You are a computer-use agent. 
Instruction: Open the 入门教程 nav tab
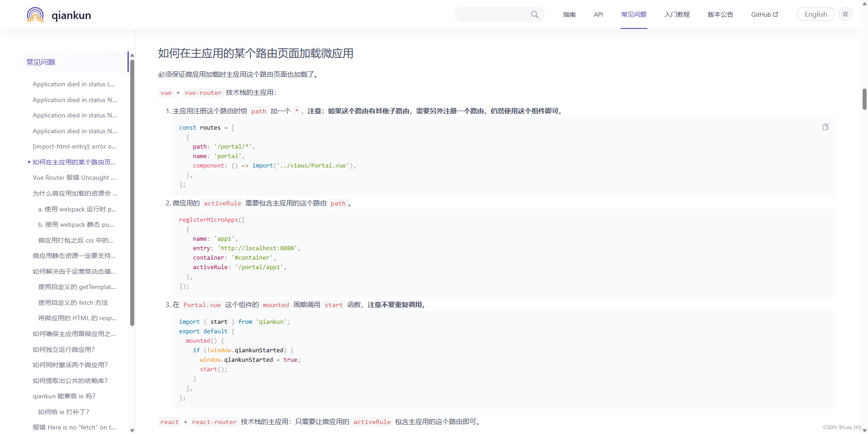point(677,14)
